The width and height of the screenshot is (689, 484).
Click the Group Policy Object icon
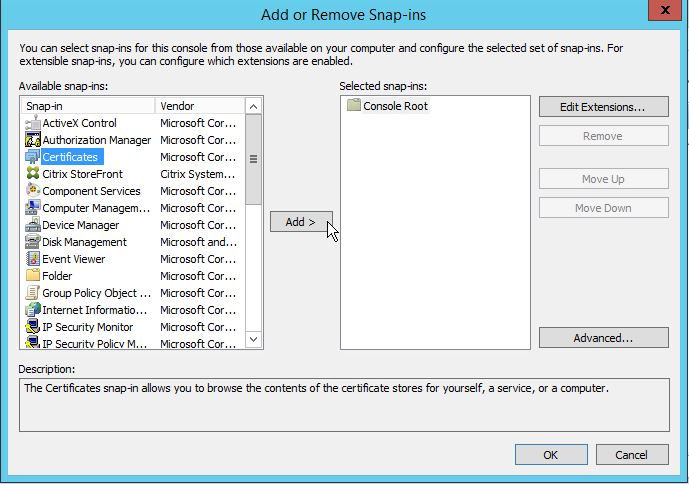(x=33, y=293)
